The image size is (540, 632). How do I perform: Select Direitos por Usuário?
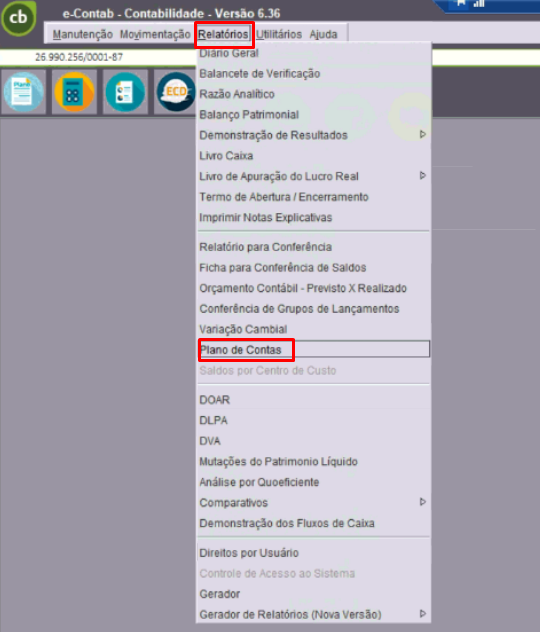(314, 553)
